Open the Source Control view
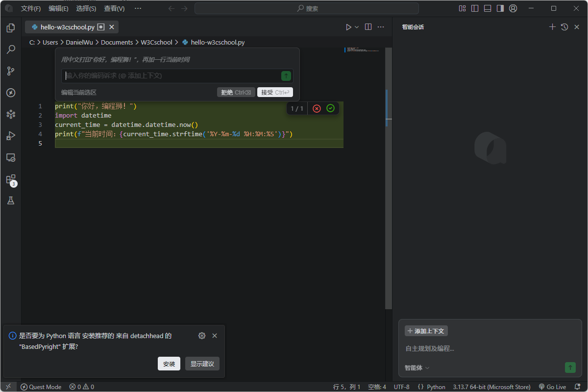Image resolution: width=588 pixels, height=392 pixels. (11, 71)
